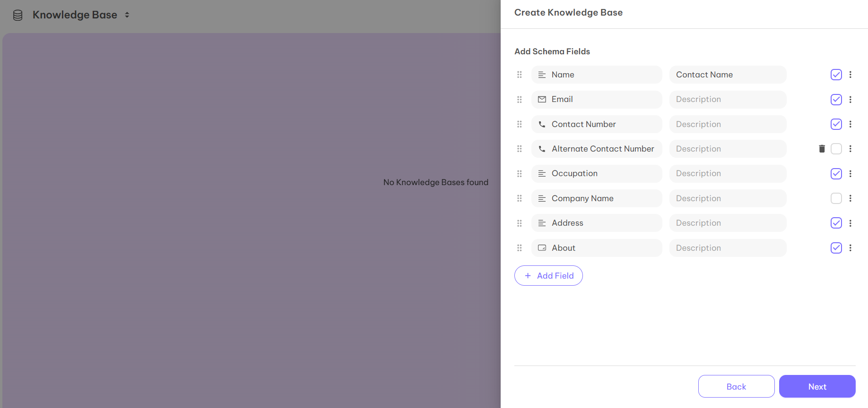Click the drag handle for Address row

point(520,223)
